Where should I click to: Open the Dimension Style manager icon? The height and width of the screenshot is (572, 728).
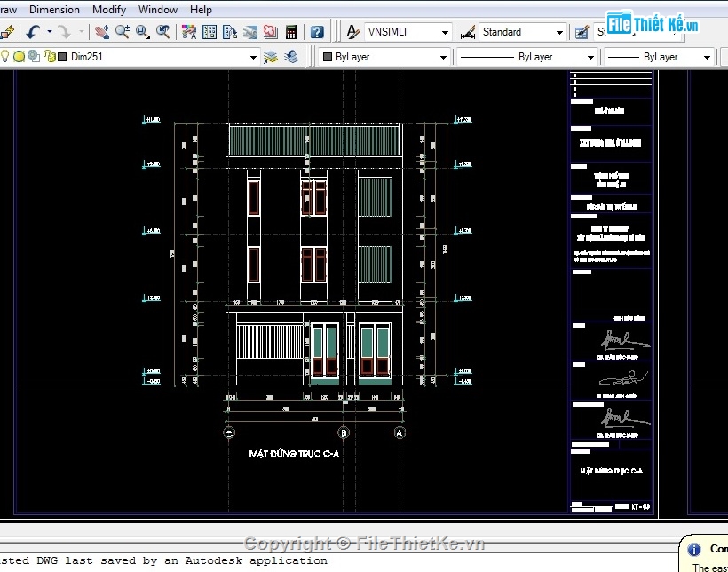coord(468,32)
